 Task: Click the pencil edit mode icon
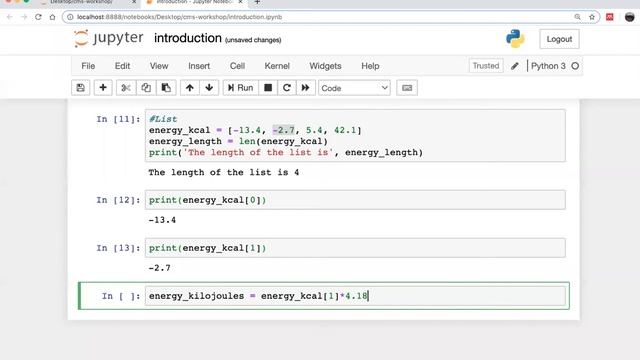point(515,66)
